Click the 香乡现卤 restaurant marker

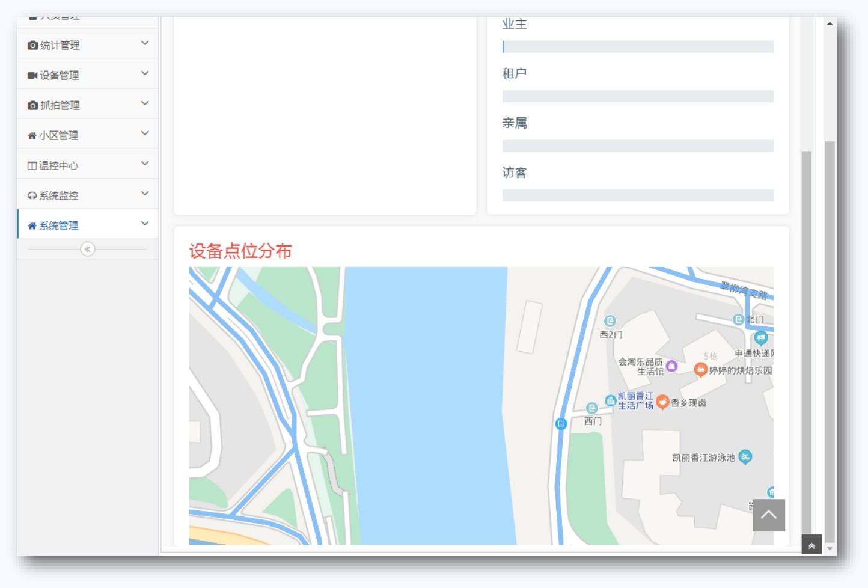click(x=662, y=402)
